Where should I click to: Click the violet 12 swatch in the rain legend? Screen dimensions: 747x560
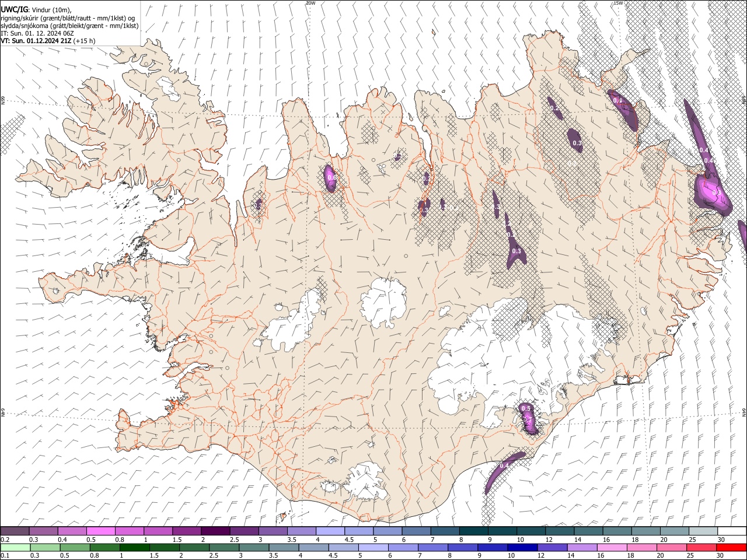pyautogui.click(x=553, y=547)
